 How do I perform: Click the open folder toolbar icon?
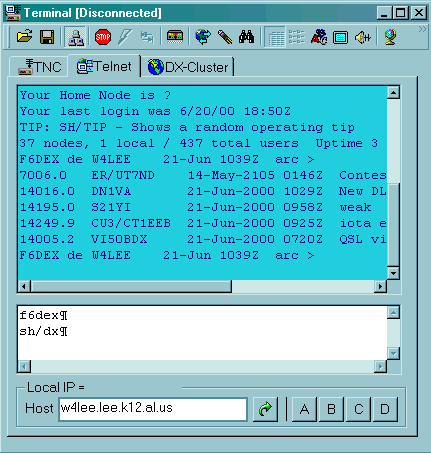click(25, 36)
